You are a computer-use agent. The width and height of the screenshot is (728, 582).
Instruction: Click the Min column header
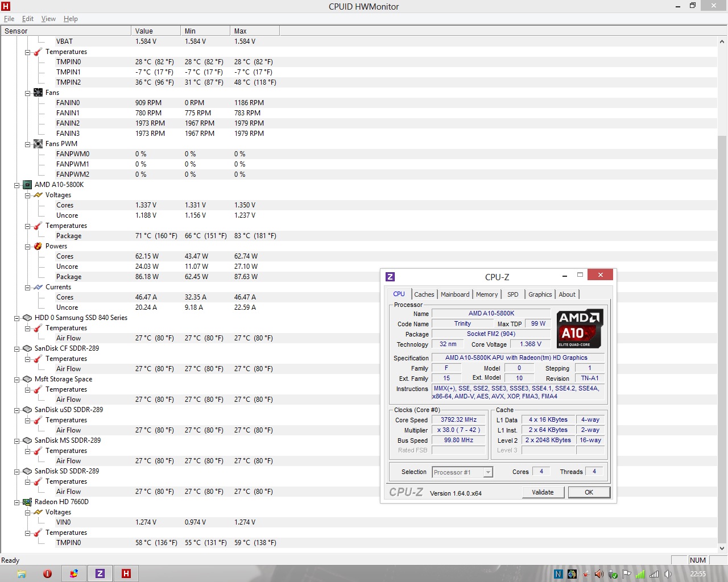pyautogui.click(x=205, y=31)
